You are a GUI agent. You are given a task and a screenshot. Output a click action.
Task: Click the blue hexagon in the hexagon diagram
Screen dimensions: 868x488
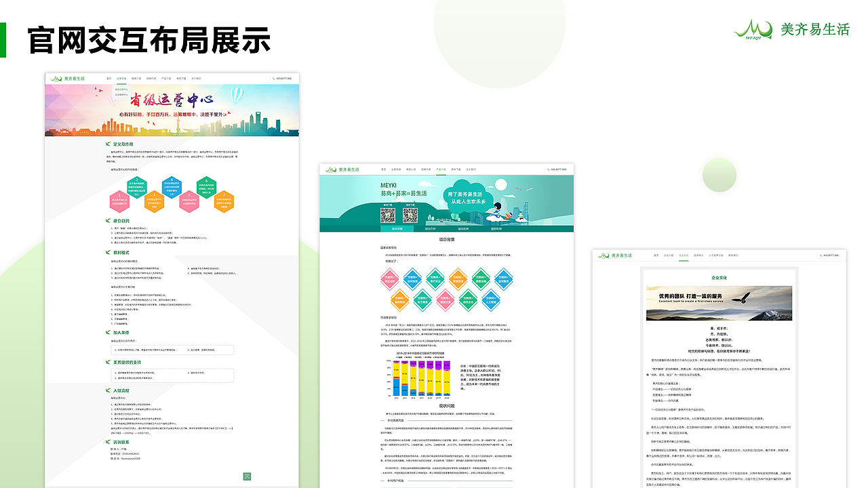[x=172, y=187]
